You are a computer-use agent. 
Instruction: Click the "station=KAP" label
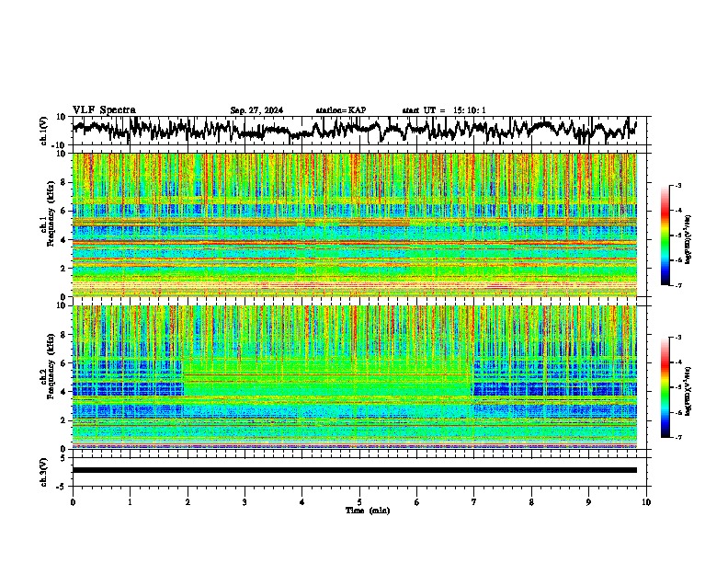pos(341,110)
